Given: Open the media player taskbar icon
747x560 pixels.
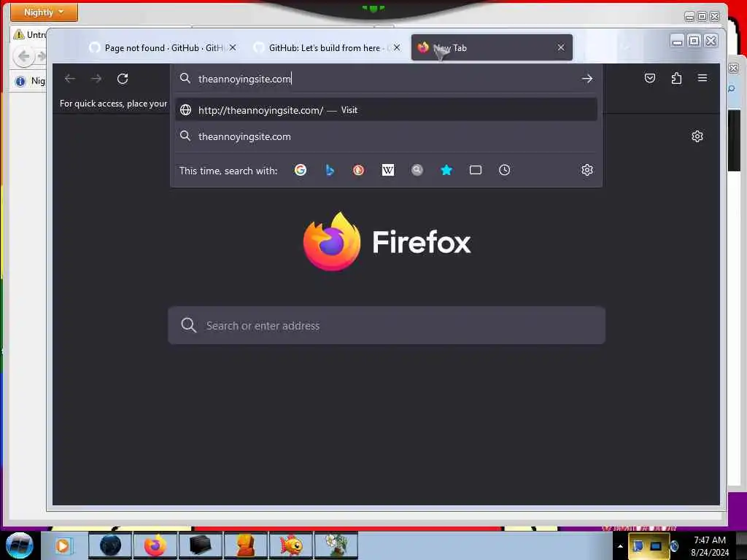Looking at the screenshot, I should [x=63, y=545].
